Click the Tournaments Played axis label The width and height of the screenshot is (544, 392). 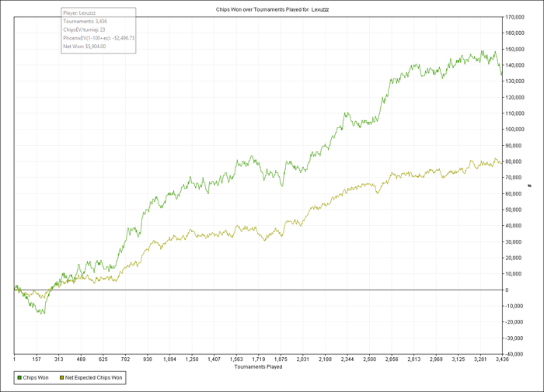click(x=259, y=366)
